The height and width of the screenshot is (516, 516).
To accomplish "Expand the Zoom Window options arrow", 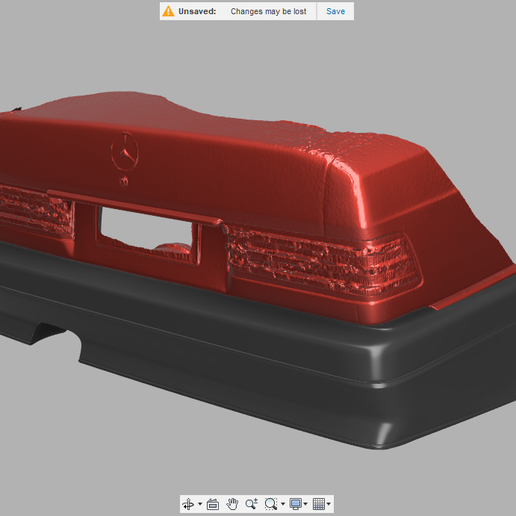I will click(283, 504).
